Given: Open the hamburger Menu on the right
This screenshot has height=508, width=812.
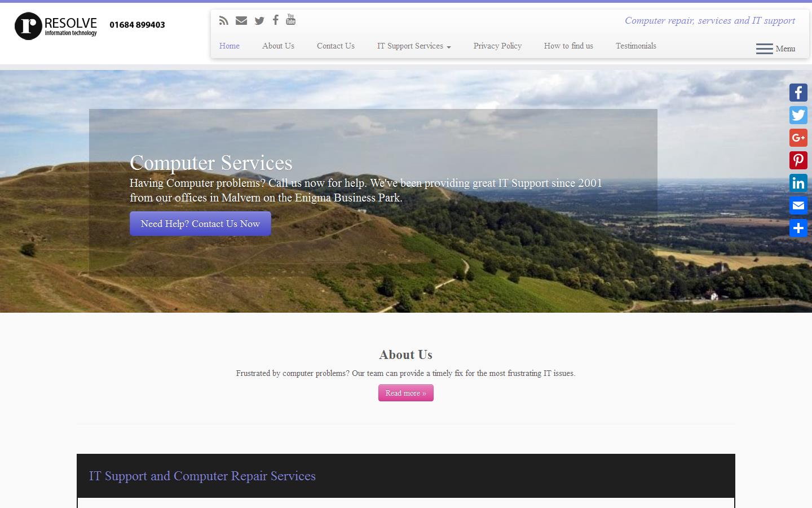Looking at the screenshot, I should pyautogui.click(x=775, y=49).
